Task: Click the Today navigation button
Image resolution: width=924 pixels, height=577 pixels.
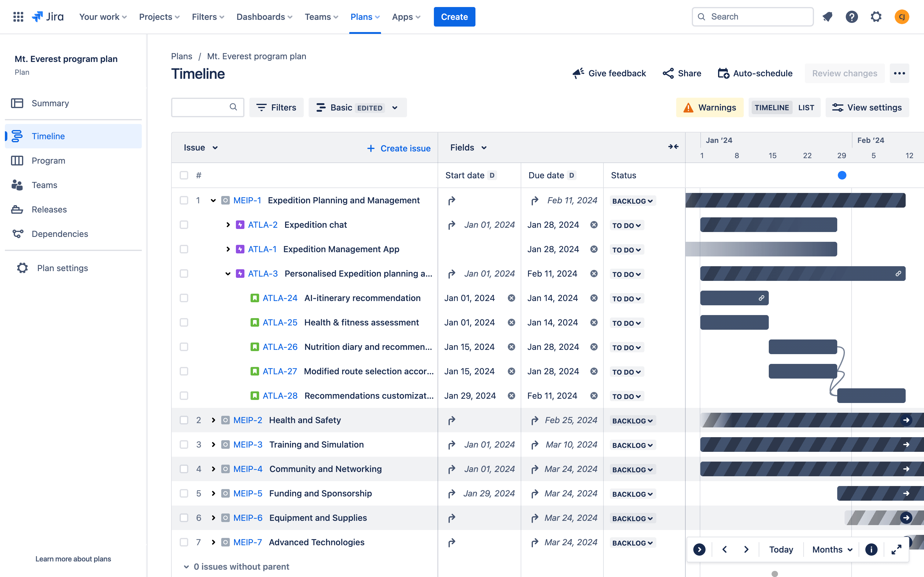Action: pyautogui.click(x=781, y=549)
